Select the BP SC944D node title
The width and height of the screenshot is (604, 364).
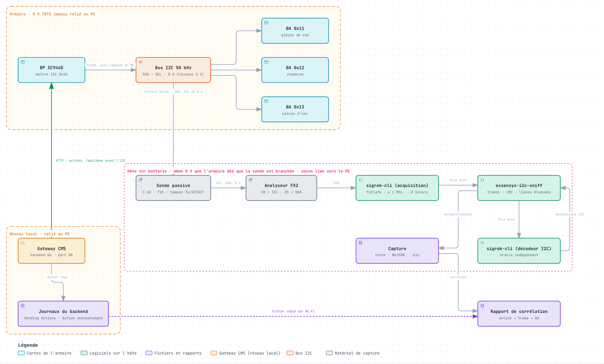point(51,68)
